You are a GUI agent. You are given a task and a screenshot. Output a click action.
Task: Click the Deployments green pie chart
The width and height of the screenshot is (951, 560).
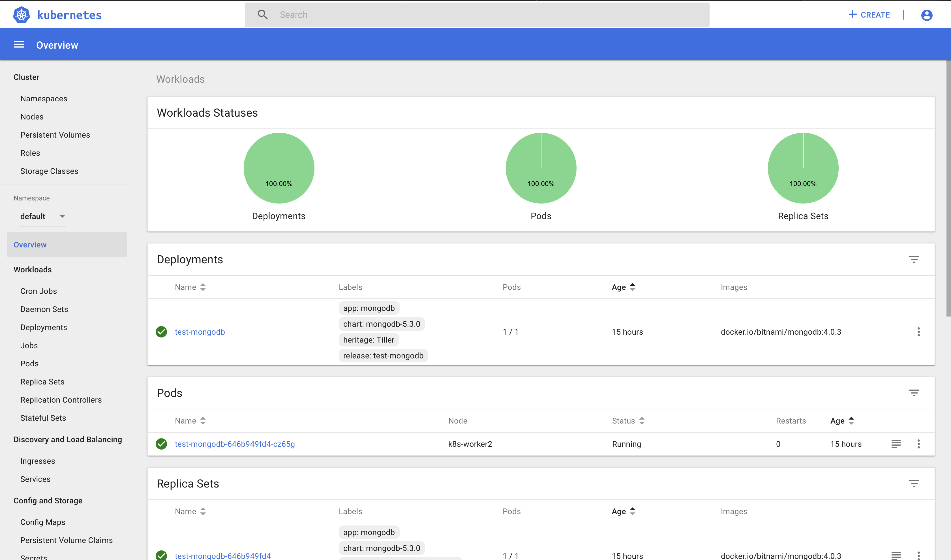pos(279,168)
